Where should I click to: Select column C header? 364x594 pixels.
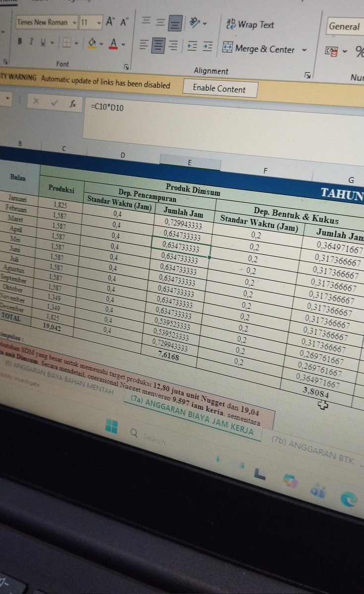(63, 149)
